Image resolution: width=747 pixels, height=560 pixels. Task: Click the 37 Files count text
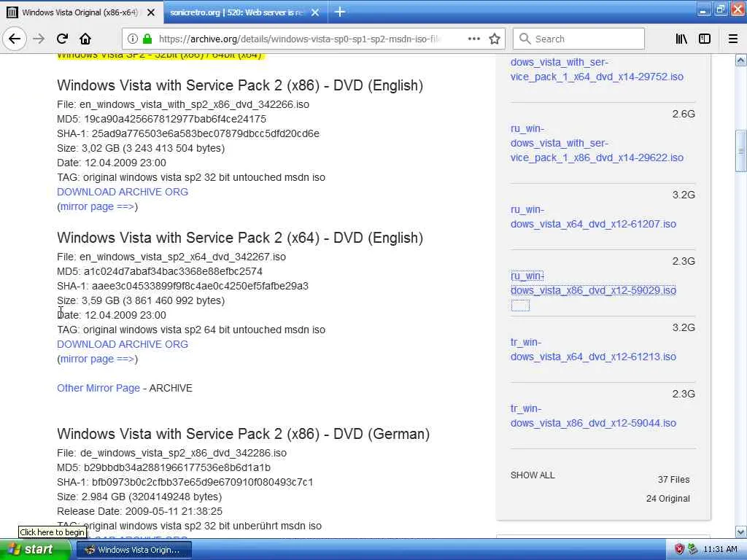click(673, 480)
